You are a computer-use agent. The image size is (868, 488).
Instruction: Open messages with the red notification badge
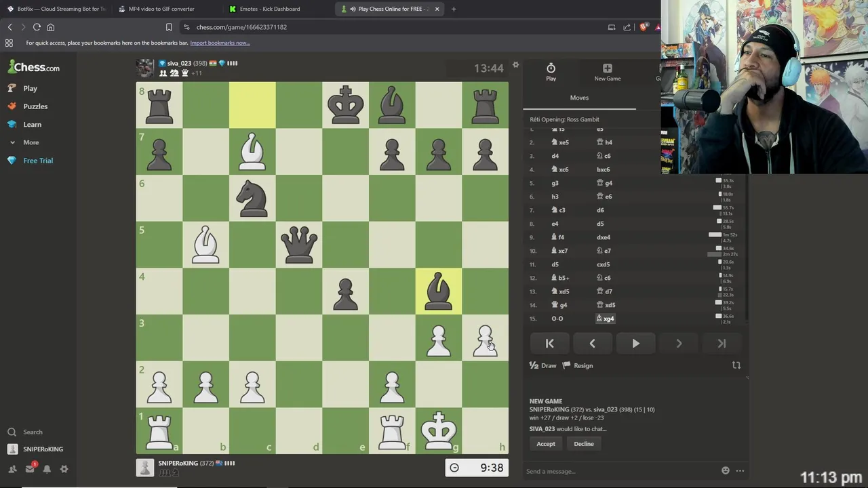30,468
